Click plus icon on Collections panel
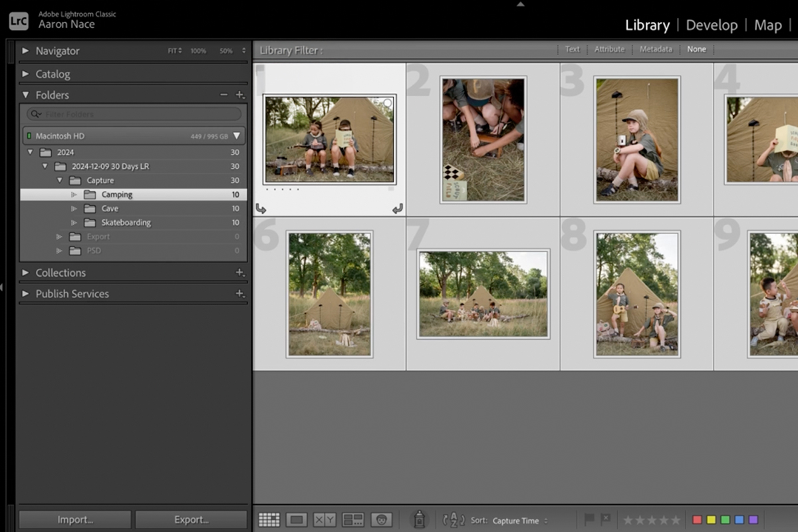 (x=240, y=273)
